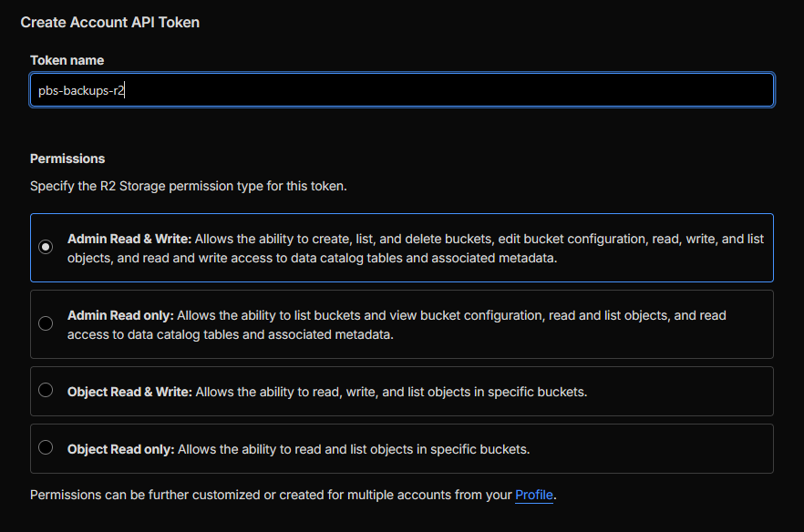Click inside the Token name input field
This screenshot has height=532, width=804.
[401, 89]
